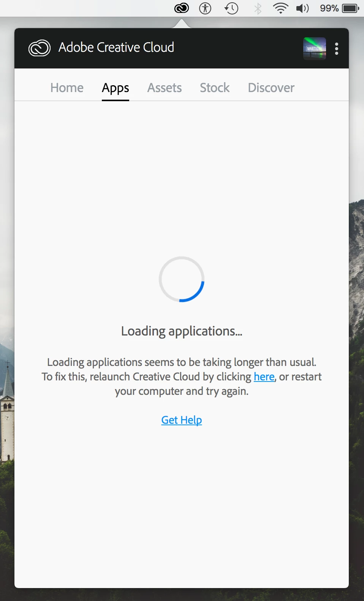This screenshot has height=601, width=364.
Task: Open the user profile avatar
Action: pos(315,48)
